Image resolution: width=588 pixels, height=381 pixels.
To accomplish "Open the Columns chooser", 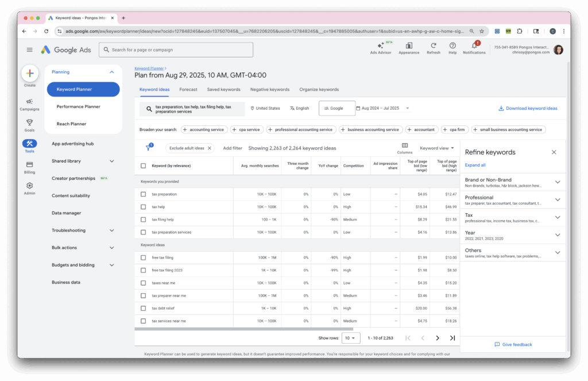I will 405,148.
